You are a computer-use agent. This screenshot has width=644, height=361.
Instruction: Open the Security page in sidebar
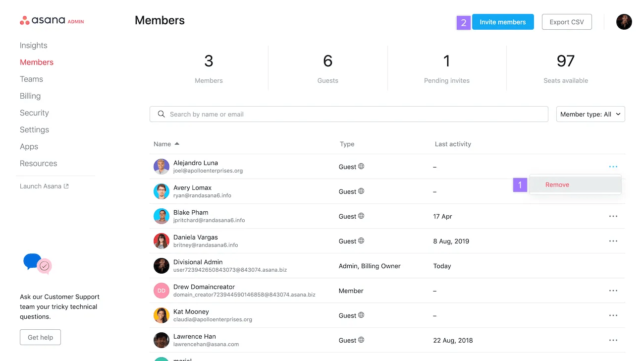[x=34, y=113]
